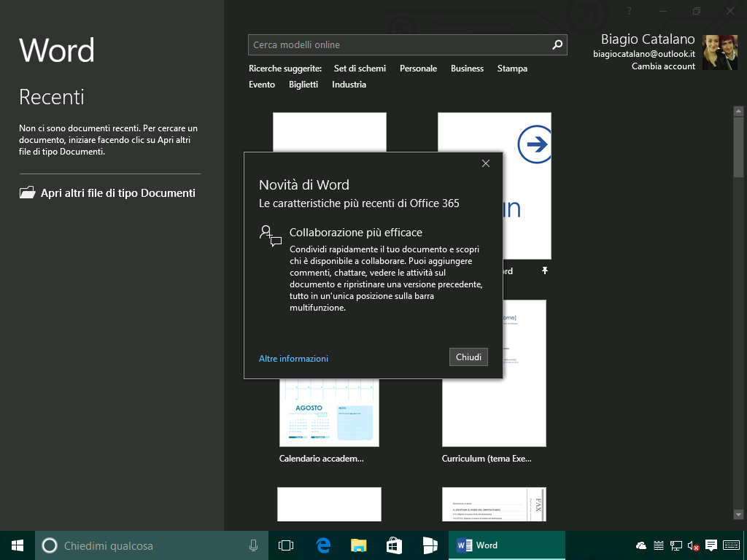Click the Word taskbar button

pyautogui.click(x=506, y=545)
